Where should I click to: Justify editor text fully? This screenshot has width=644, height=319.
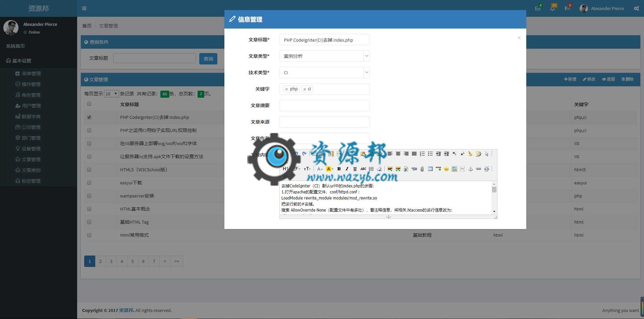(x=414, y=154)
